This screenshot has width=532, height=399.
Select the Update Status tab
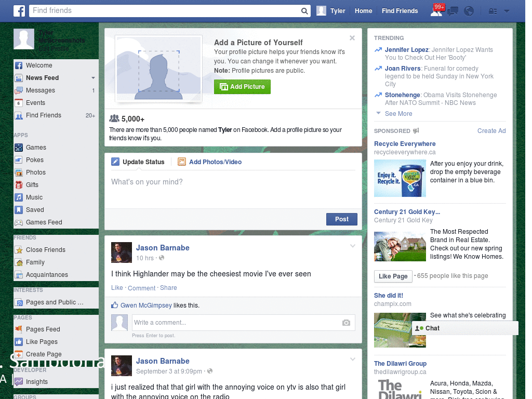[138, 162]
